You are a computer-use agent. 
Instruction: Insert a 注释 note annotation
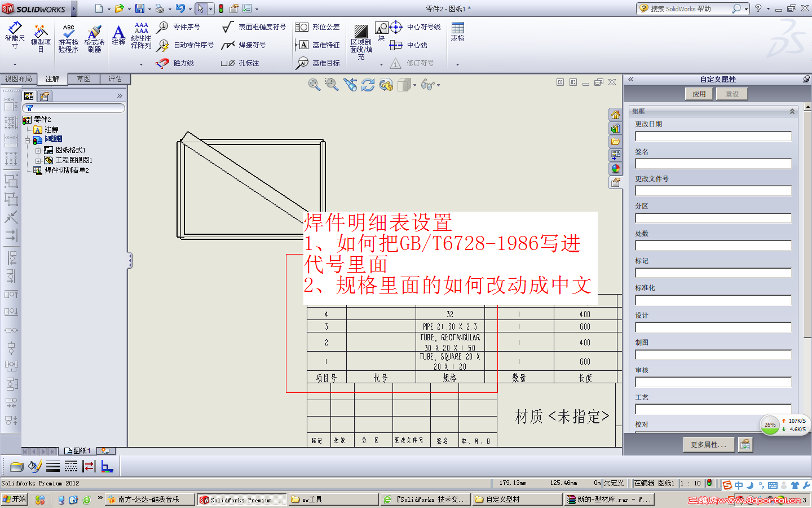pyautogui.click(x=118, y=35)
